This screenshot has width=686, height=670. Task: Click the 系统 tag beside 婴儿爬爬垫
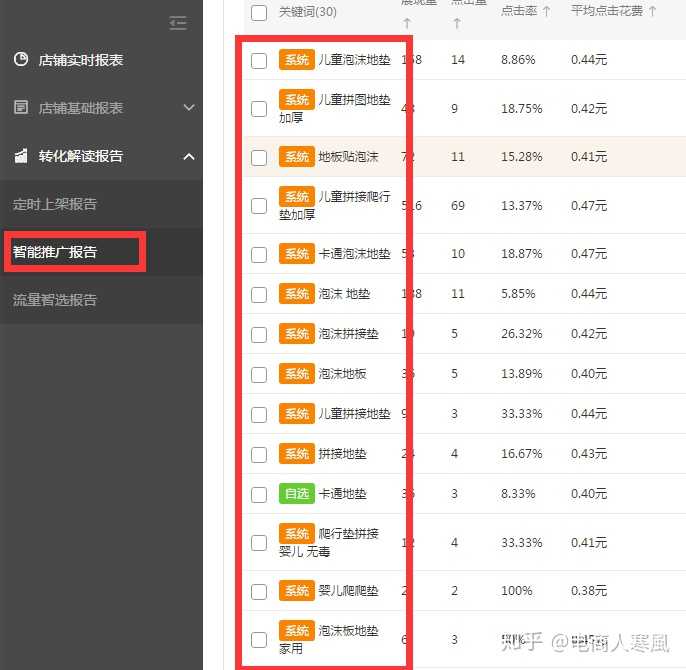tap(297, 591)
